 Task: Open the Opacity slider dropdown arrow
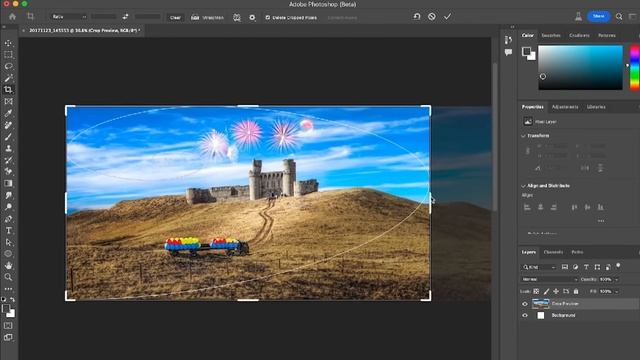[617, 280]
